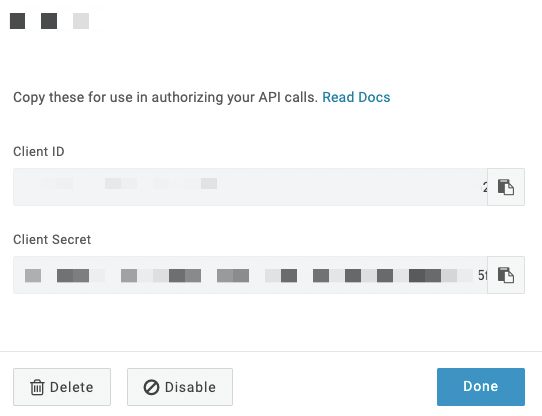Open the Read Docs link
The width and height of the screenshot is (542, 416).
pos(356,97)
